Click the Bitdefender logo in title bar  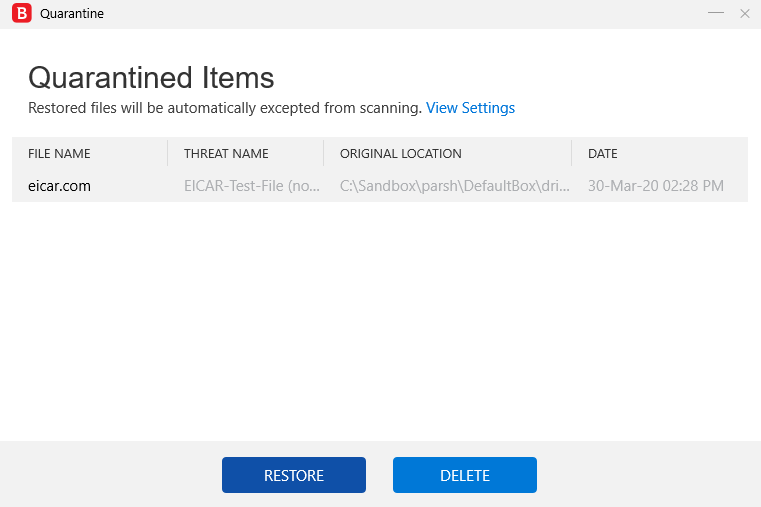click(x=19, y=14)
